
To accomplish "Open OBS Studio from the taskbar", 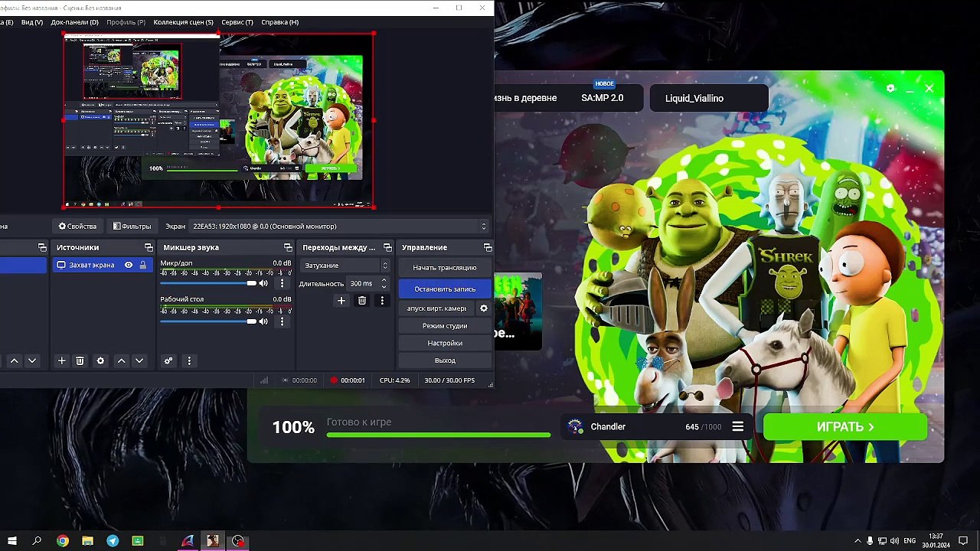I will point(238,541).
